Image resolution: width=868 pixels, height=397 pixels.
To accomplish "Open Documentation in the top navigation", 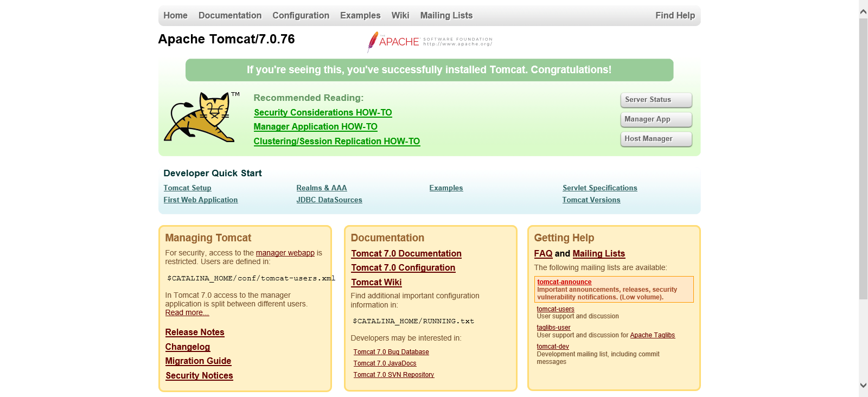I will pyautogui.click(x=229, y=16).
